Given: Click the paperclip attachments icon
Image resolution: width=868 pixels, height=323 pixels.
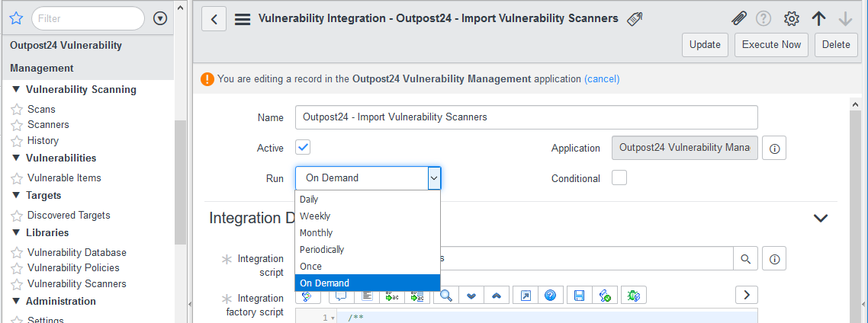Looking at the screenshot, I should tap(738, 19).
